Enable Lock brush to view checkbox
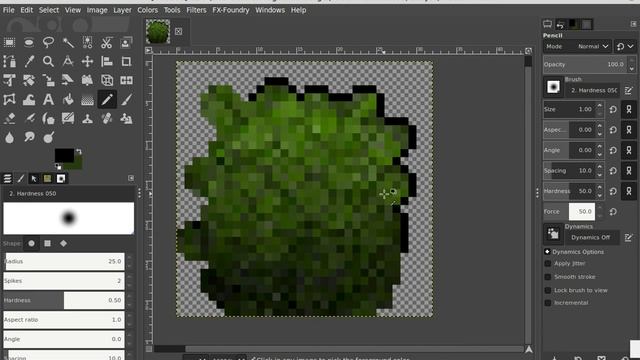The height and width of the screenshot is (360, 640). (x=548, y=290)
